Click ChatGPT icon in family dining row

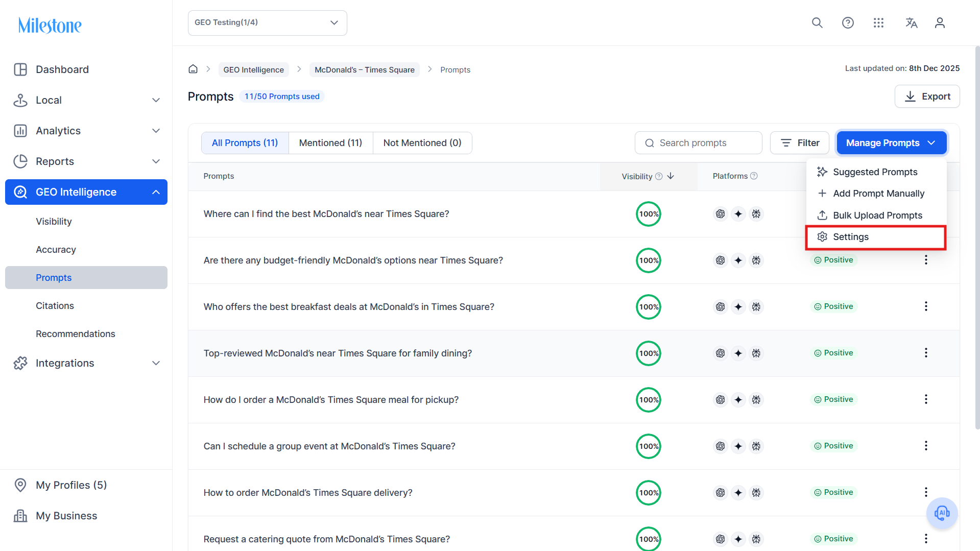720,353
